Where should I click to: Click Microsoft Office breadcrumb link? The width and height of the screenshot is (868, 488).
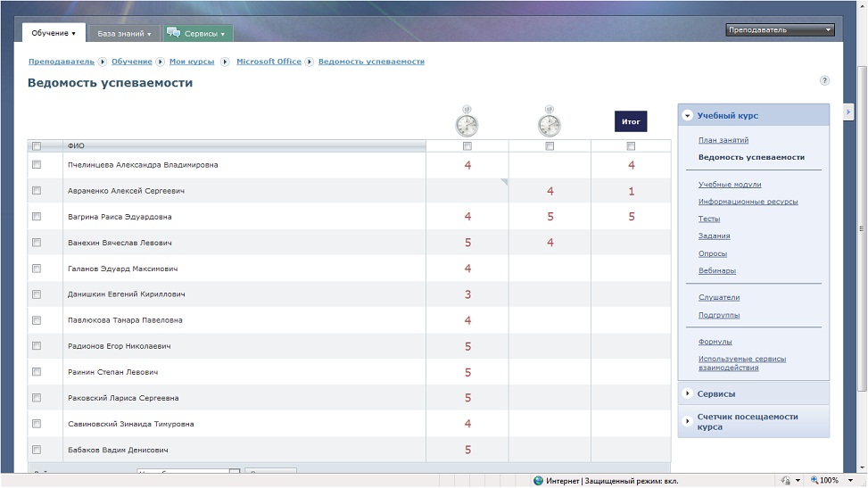269,62
